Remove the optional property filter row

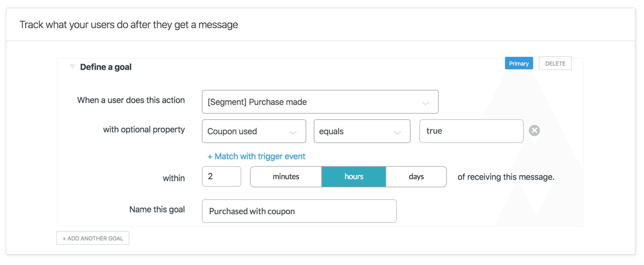click(x=534, y=131)
